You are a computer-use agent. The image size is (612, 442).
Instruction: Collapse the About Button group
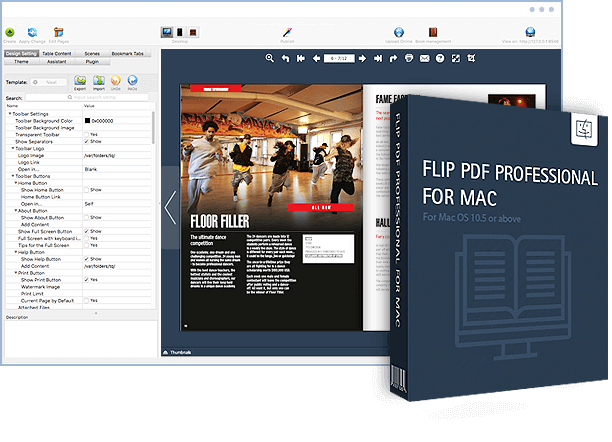tap(16, 210)
